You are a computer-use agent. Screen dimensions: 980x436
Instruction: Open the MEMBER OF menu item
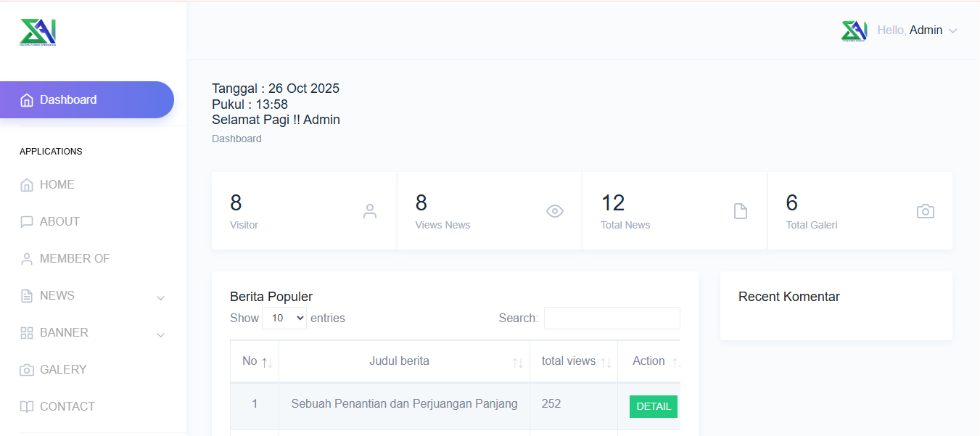[x=75, y=258]
